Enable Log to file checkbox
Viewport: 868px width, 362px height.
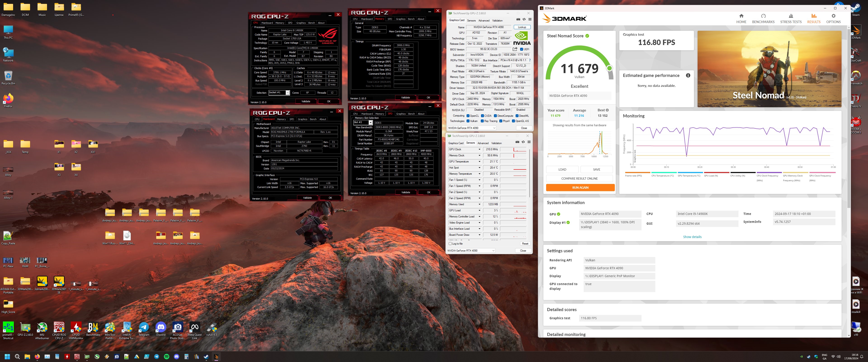450,244
